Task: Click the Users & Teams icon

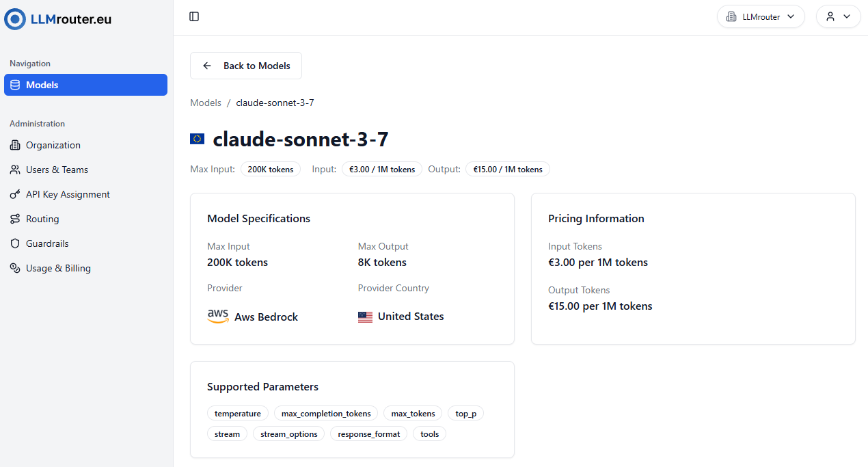Action: pyautogui.click(x=15, y=170)
